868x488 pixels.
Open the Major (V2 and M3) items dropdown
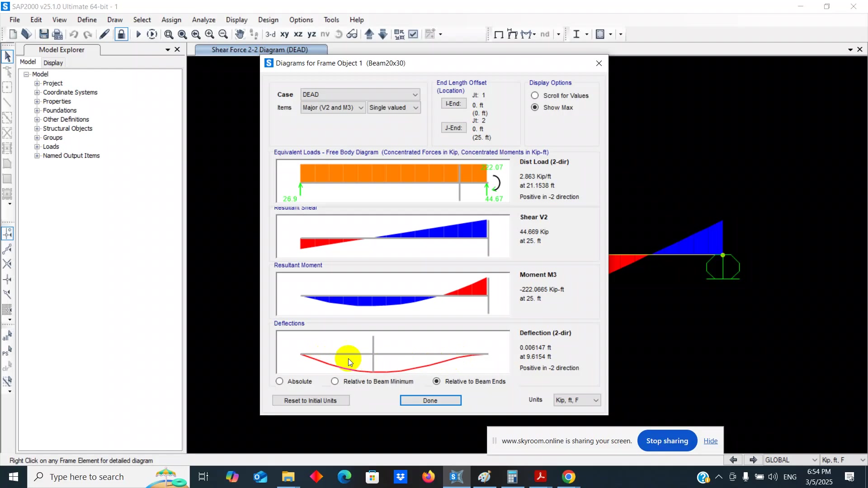click(x=333, y=108)
